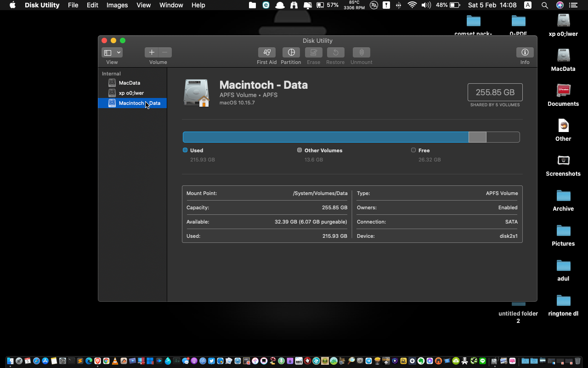The image size is (588, 368).
Task: Open Notification Center list icon
Action: tap(573, 5)
